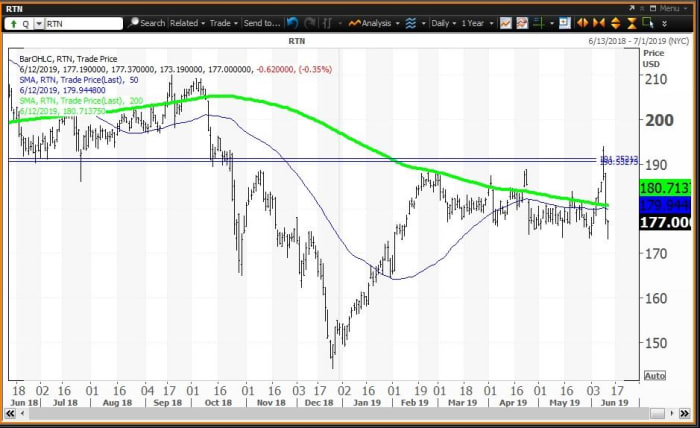700x428 pixels.
Task: Click the Search label button
Action: click(x=153, y=23)
